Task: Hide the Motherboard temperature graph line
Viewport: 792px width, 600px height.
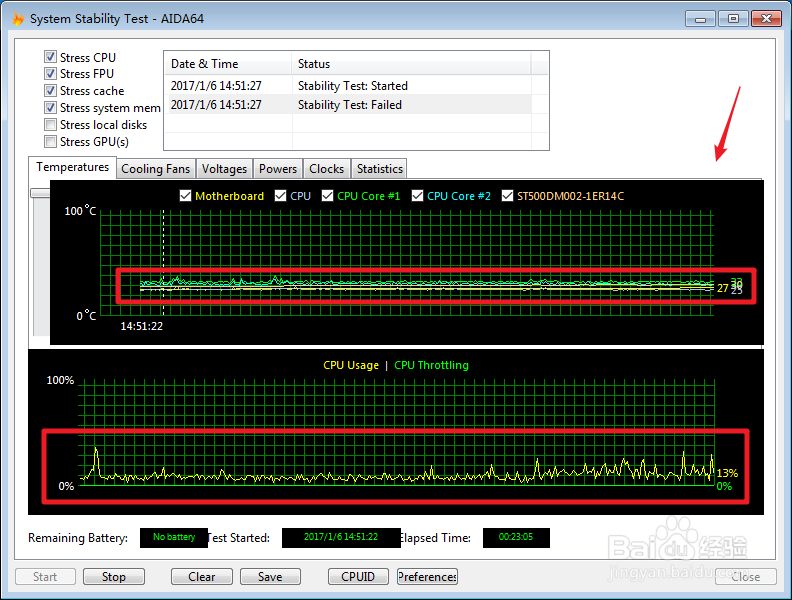Action: click(185, 196)
